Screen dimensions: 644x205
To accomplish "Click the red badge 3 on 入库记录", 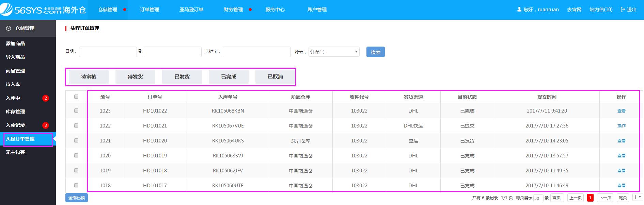I will 46,125.
